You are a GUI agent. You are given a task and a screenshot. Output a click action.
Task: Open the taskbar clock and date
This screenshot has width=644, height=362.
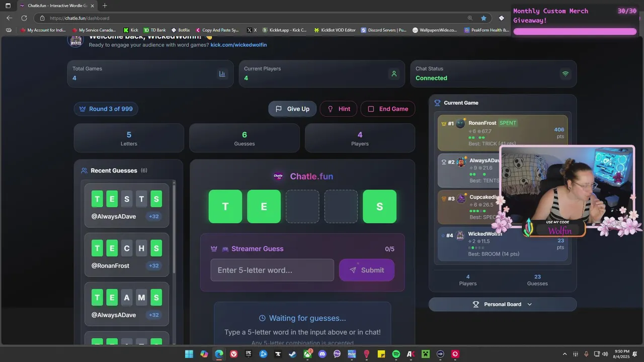(x=621, y=354)
